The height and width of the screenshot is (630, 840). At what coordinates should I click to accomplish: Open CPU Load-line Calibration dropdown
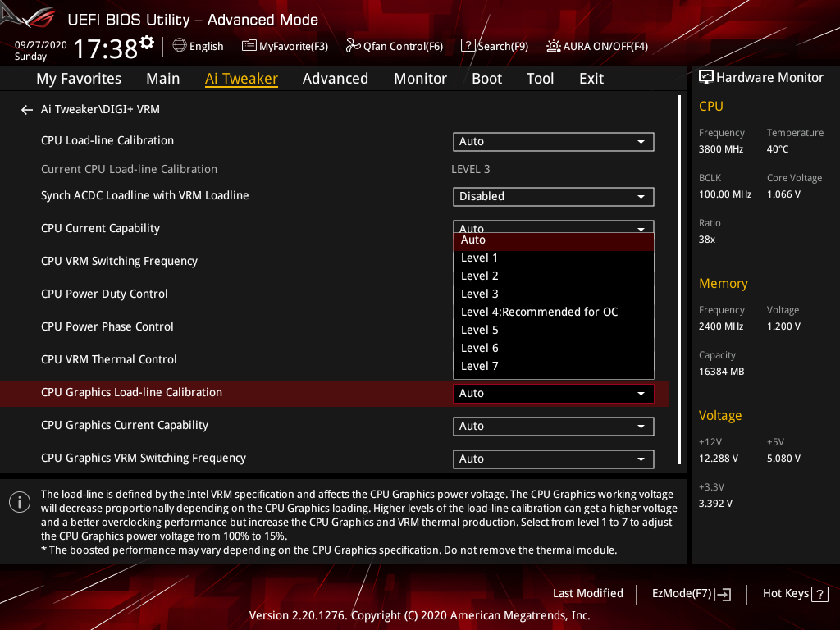(x=554, y=142)
